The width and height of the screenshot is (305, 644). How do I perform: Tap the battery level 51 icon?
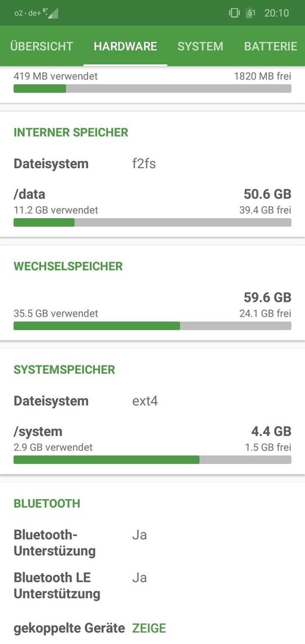(x=251, y=13)
